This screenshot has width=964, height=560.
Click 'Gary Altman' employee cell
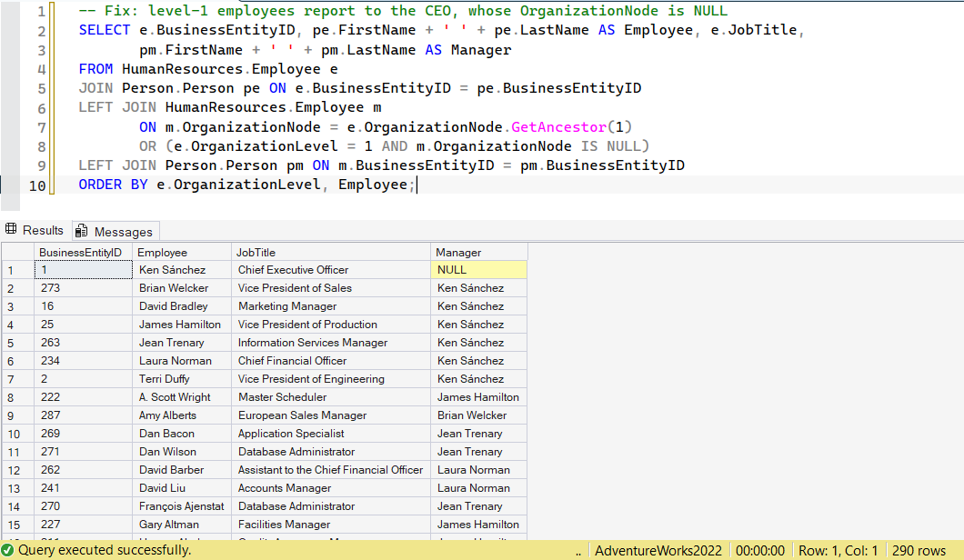[181, 525]
